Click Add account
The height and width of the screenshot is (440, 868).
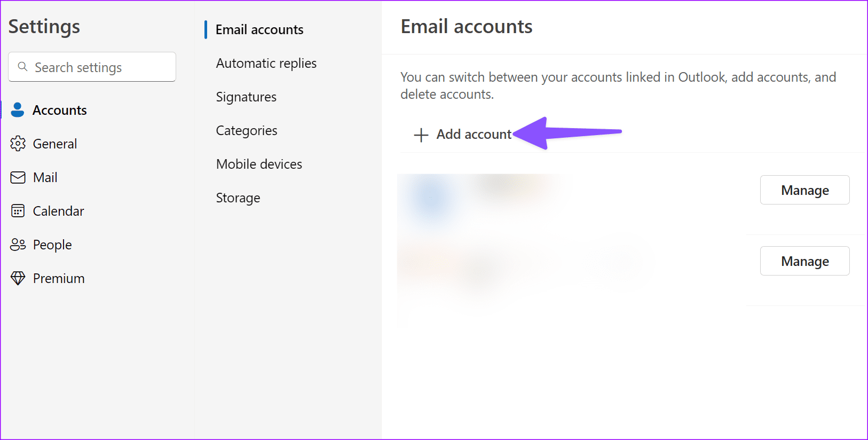point(474,134)
